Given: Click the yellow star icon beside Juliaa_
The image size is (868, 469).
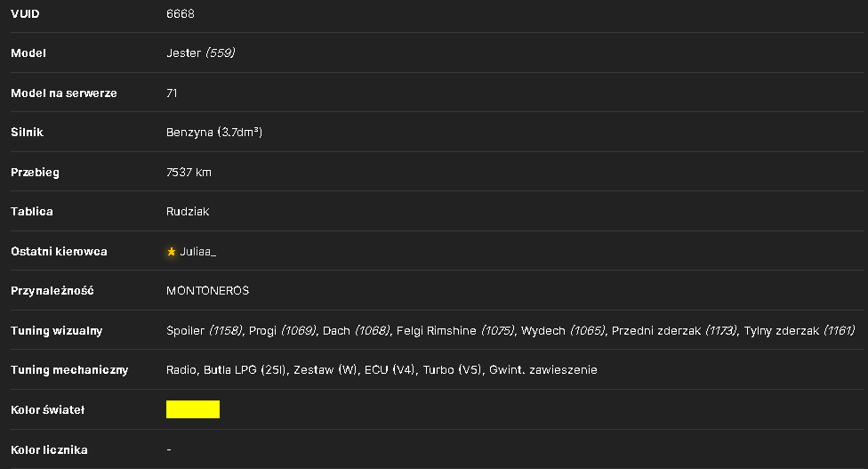Looking at the screenshot, I should [171, 251].
